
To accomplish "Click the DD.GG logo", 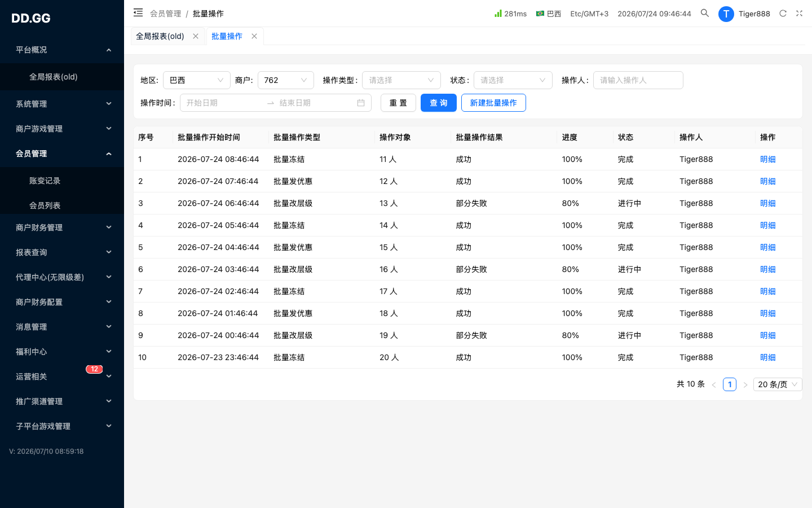I will (x=31, y=18).
